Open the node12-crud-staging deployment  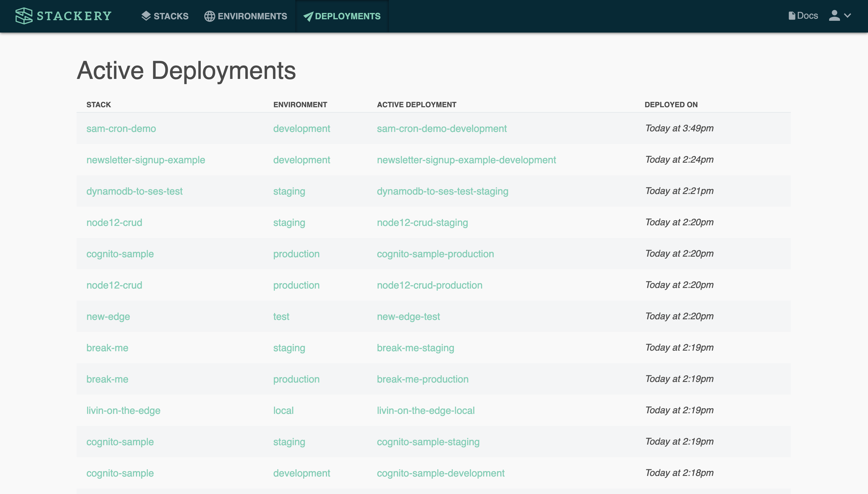click(422, 222)
